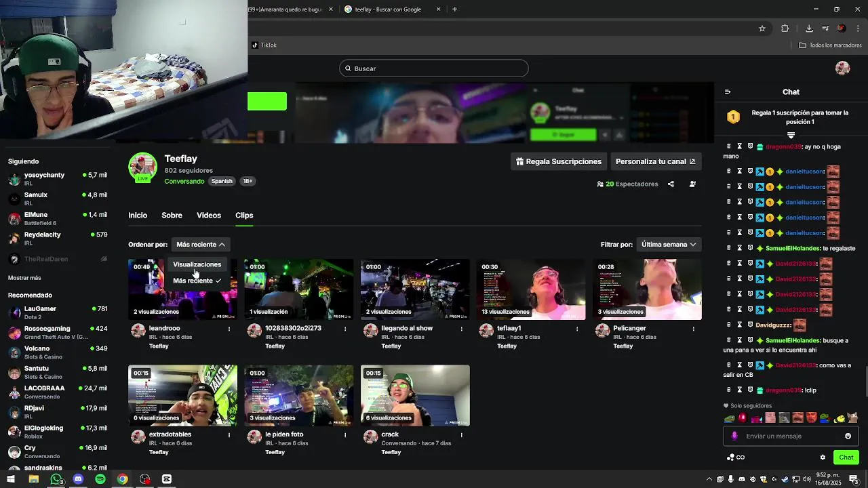Open File Explorer from the taskbar

coord(33,479)
